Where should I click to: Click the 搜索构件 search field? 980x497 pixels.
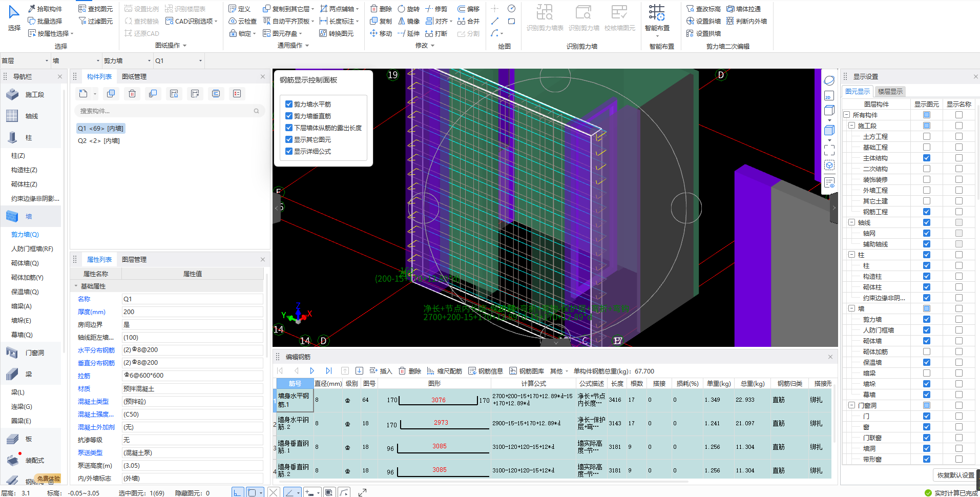(x=169, y=111)
